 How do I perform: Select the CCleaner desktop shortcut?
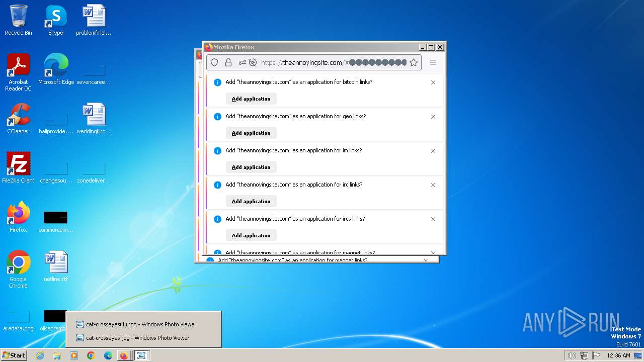(18, 119)
